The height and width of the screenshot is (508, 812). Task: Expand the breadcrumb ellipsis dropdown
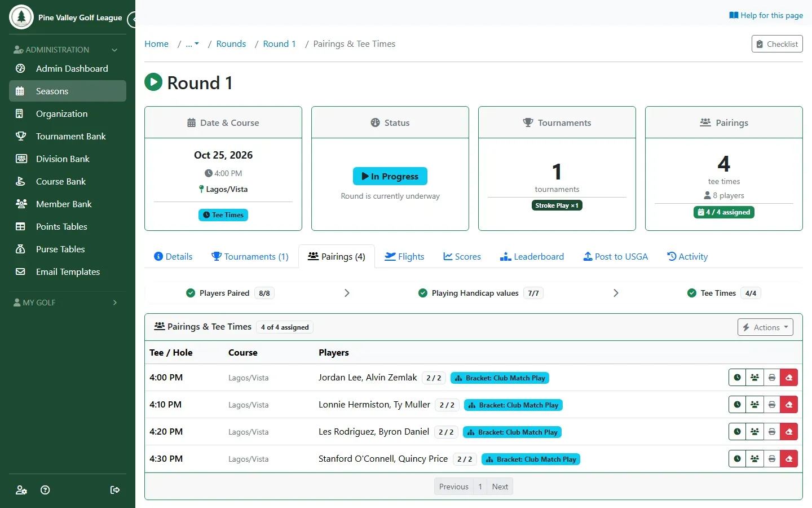pos(192,44)
